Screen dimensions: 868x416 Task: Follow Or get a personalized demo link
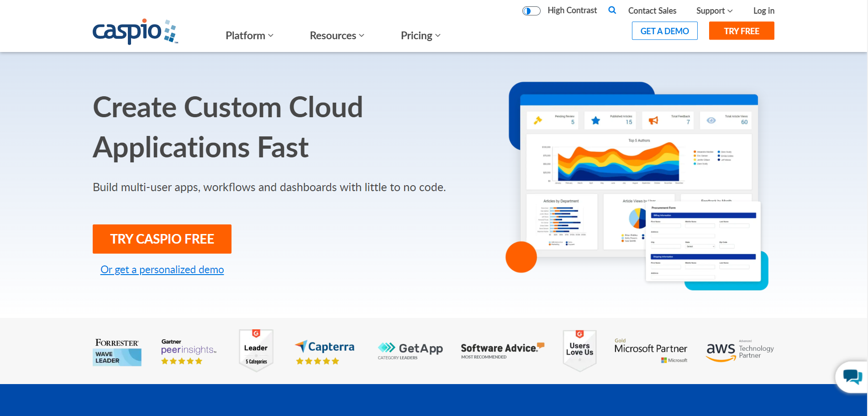click(162, 270)
